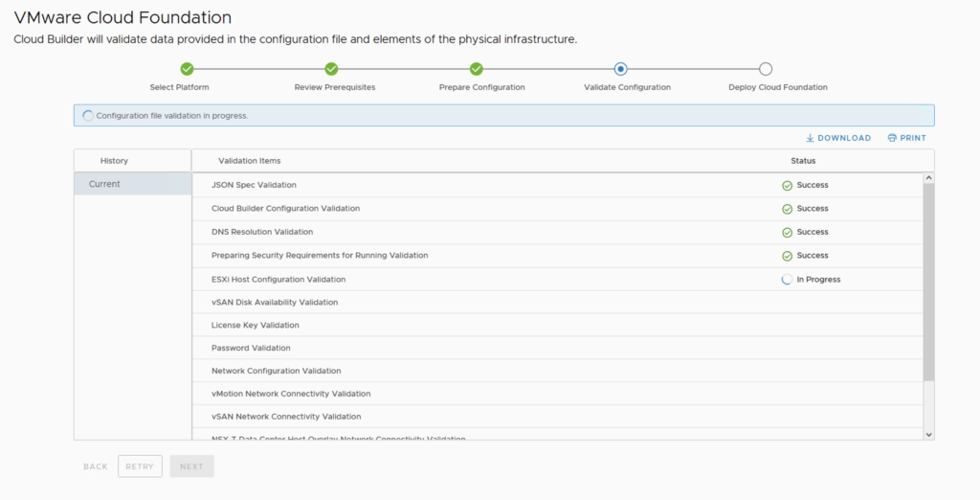Click the ESXi Host In Progress spinner
This screenshot has width=980, height=500.
click(787, 280)
